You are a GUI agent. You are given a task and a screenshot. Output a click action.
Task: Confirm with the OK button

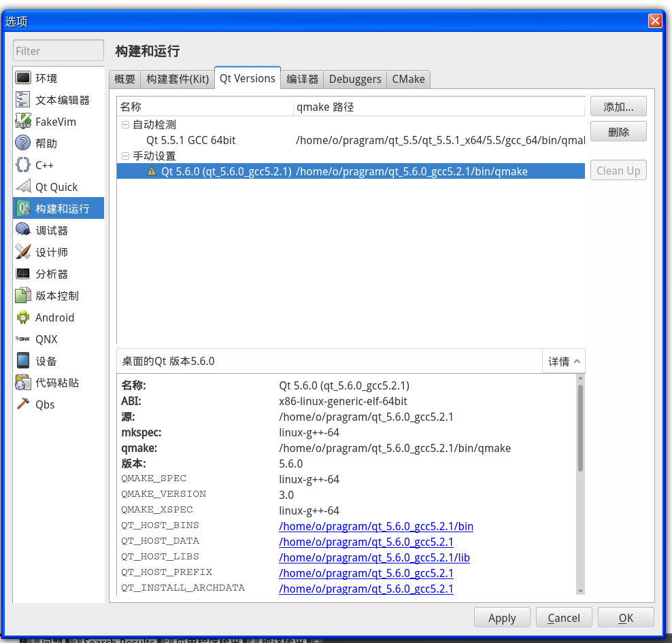tap(626, 618)
